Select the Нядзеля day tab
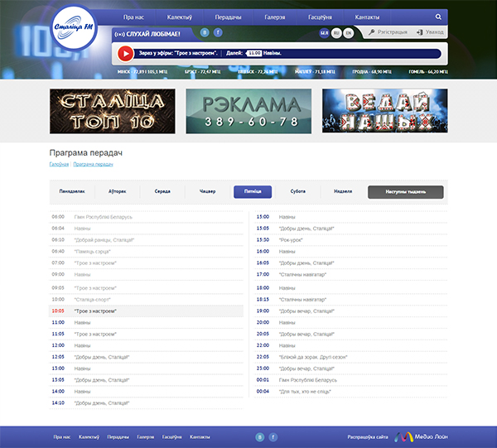 click(x=343, y=191)
